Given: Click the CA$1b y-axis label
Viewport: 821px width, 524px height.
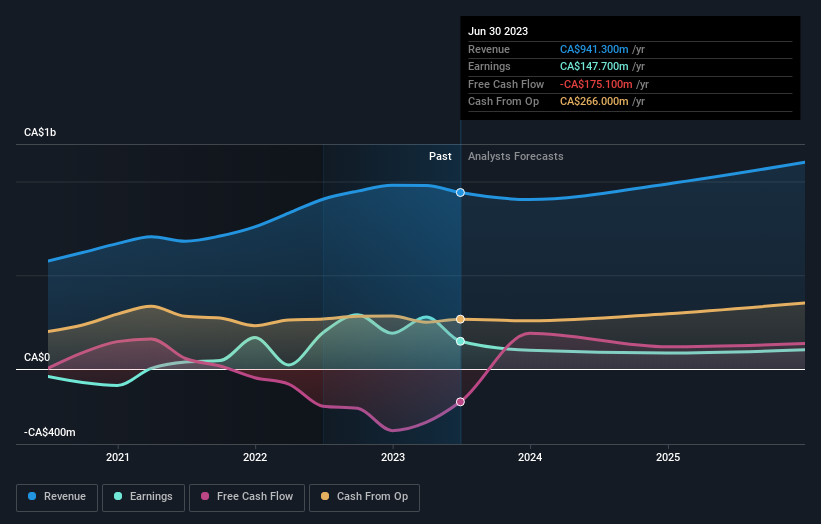Looking at the screenshot, I should click(40, 132).
